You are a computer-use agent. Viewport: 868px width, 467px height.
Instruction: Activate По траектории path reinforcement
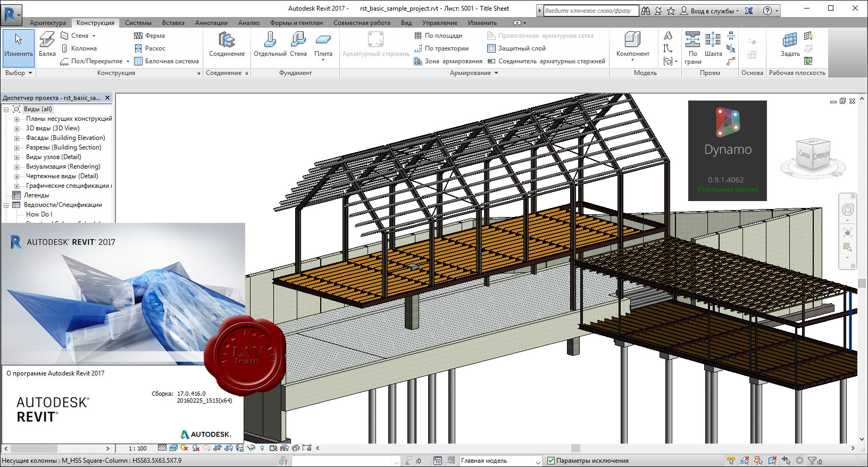[x=441, y=48]
